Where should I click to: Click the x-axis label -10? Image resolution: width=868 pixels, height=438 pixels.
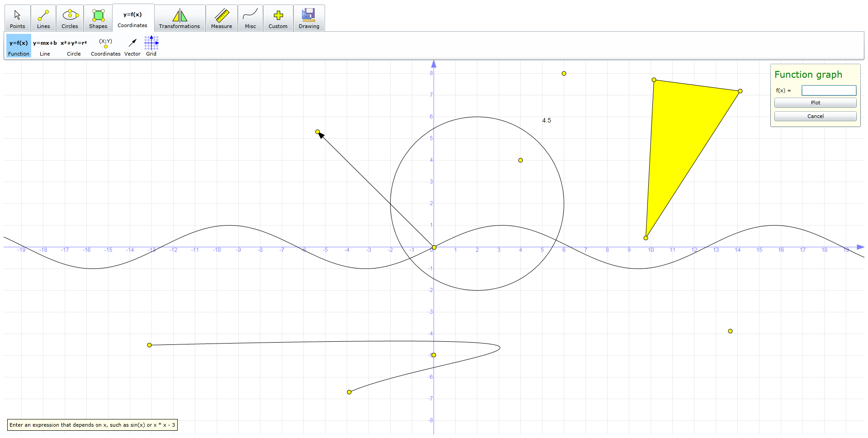click(x=217, y=250)
